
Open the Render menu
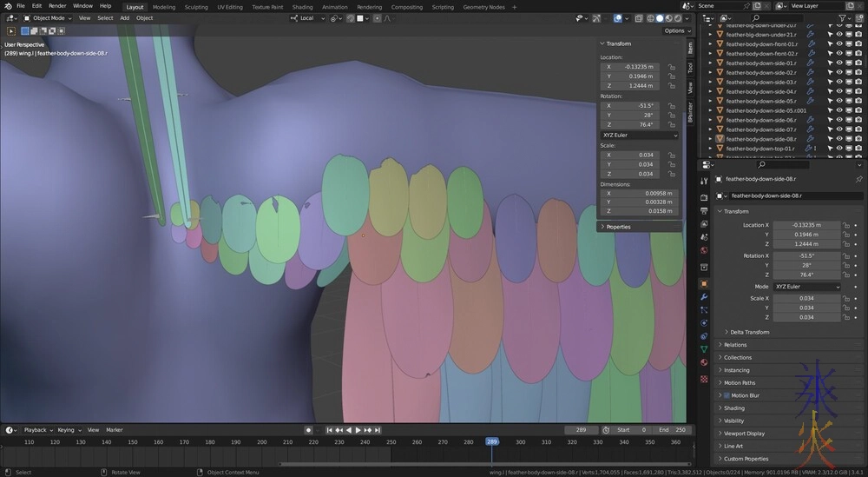(x=57, y=6)
